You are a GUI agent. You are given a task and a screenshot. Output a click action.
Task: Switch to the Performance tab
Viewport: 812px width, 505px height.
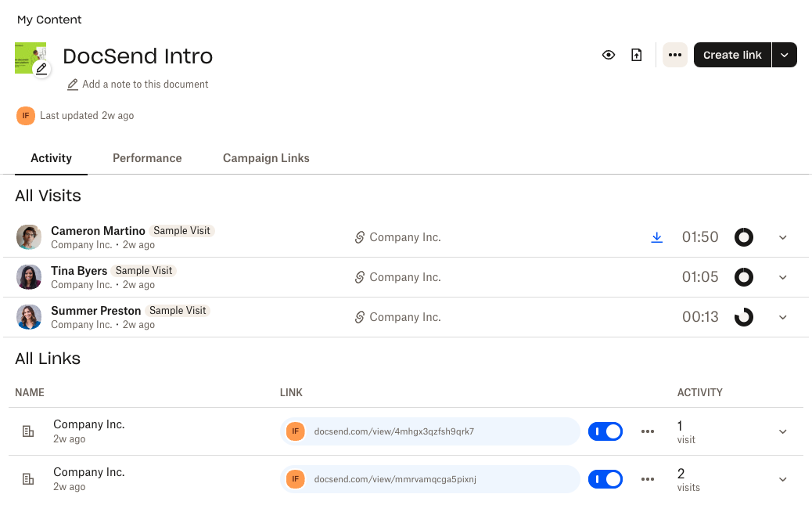click(x=147, y=158)
